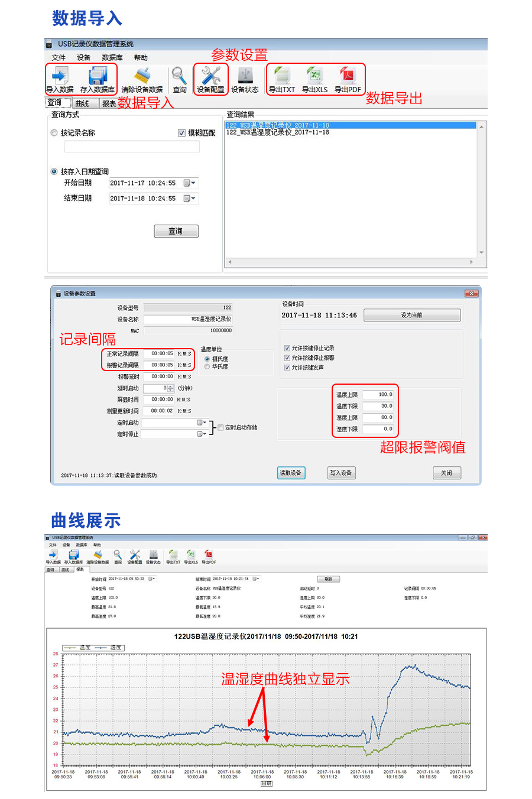Image resolution: width=532 pixels, height=799 pixels.
Task: Toggle the 模糊匹配 checkbox
Action: coord(182,133)
